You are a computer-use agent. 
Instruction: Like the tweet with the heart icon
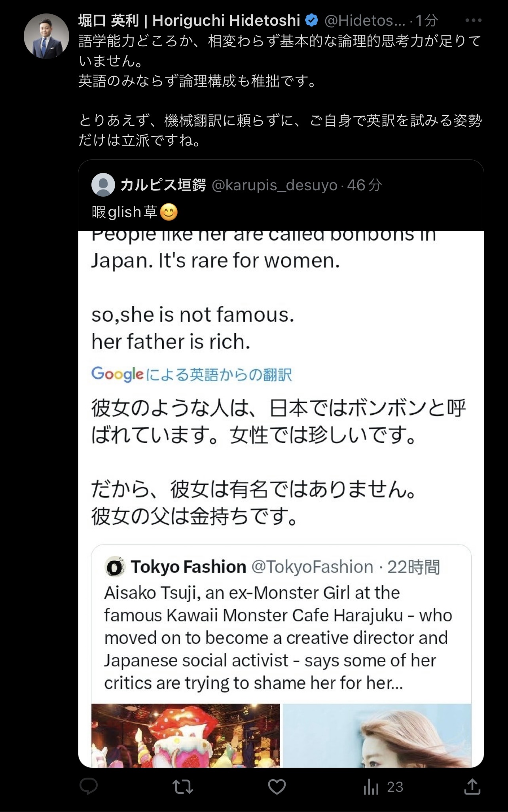277,787
